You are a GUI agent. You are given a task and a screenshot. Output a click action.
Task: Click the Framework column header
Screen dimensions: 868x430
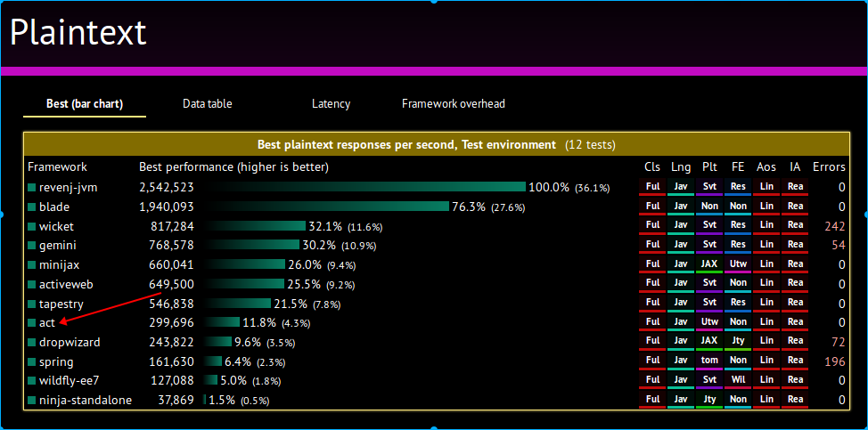[x=58, y=166]
